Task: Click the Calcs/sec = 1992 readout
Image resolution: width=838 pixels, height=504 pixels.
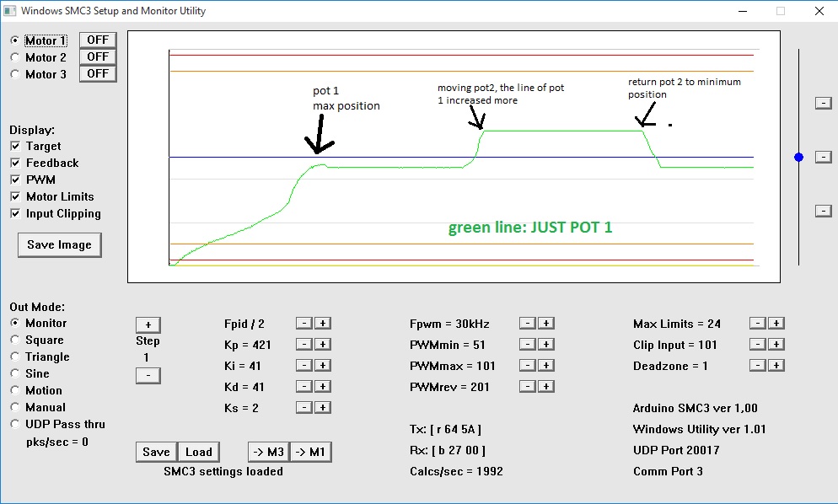Action: coord(456,471)
